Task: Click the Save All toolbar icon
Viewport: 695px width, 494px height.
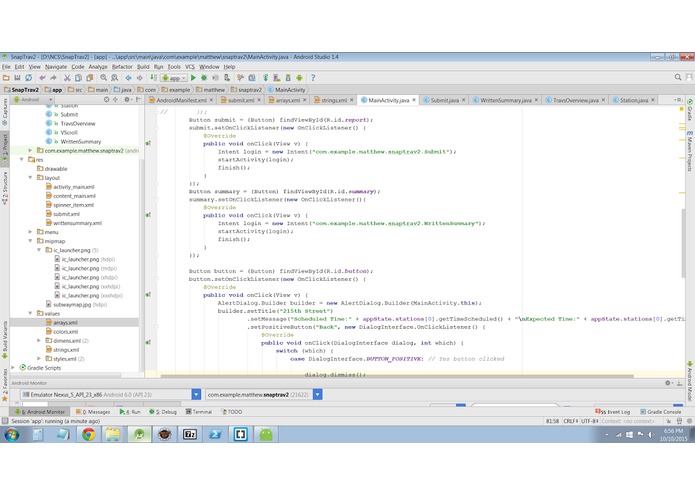Action: pyautogui.click(x=17, y=78)
